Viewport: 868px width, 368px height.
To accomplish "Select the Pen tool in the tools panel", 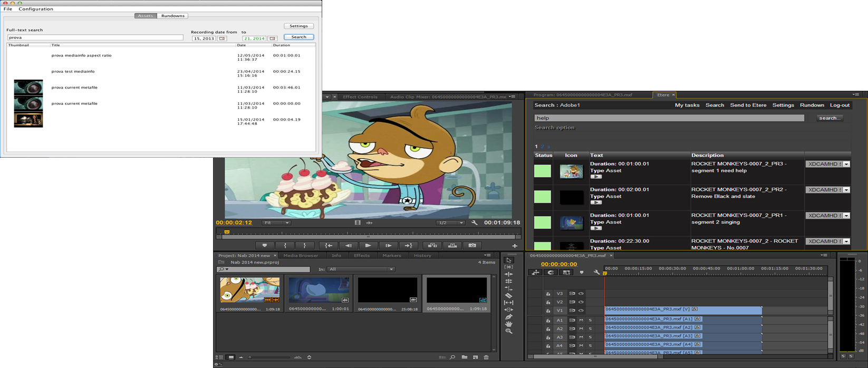I will tap(509, 317).
